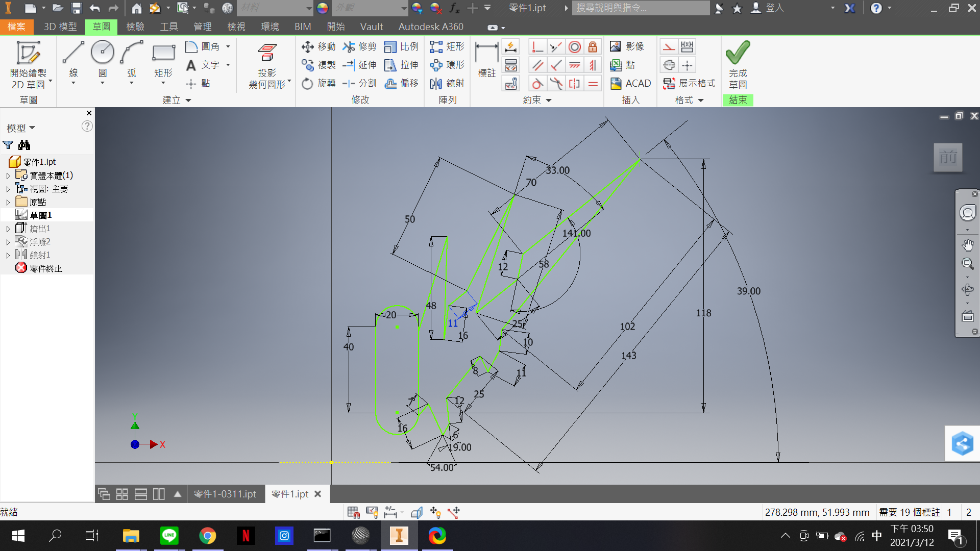Click the search help and commands field

(x=640, y=8)
